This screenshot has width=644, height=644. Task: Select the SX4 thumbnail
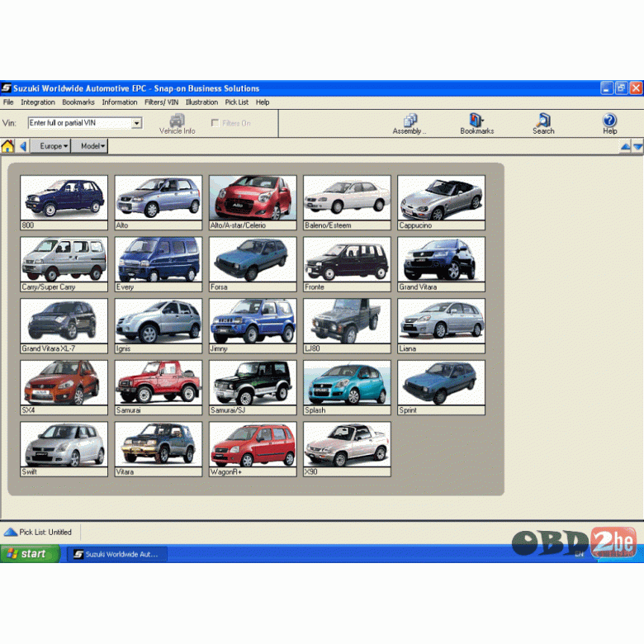(x=64, y=387)
